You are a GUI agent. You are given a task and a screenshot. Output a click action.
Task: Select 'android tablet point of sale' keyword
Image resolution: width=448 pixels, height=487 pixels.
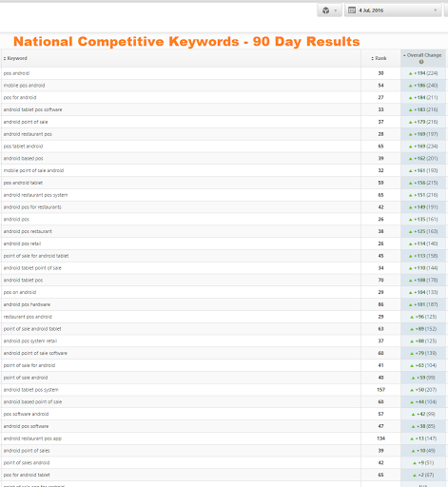[x=32, y=268]
